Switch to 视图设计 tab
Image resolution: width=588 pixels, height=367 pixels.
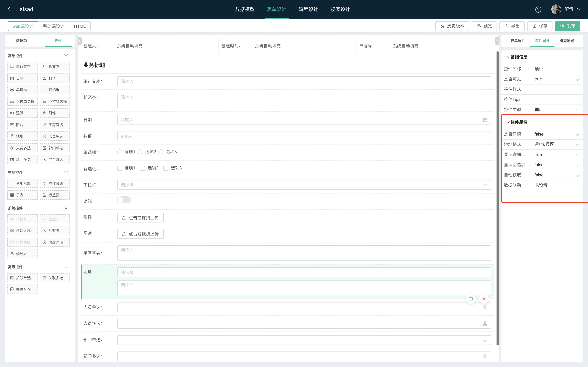(340, 9)
